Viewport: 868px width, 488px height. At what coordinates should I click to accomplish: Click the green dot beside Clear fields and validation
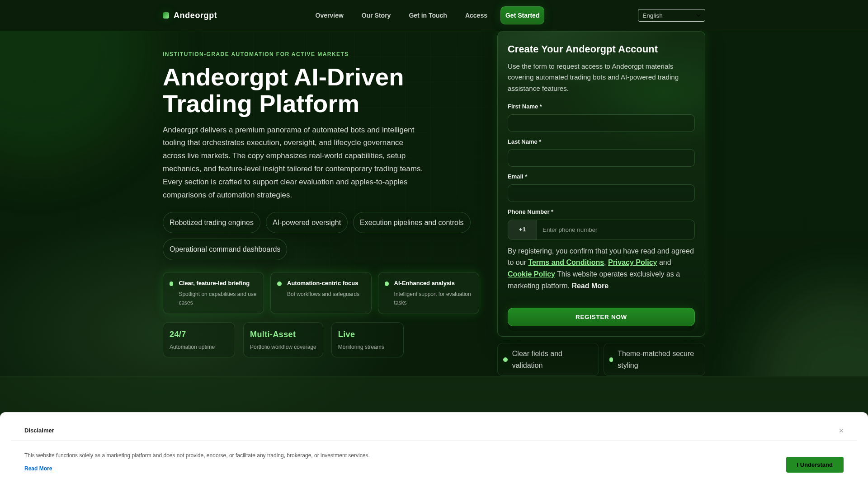tap(505, 360)
